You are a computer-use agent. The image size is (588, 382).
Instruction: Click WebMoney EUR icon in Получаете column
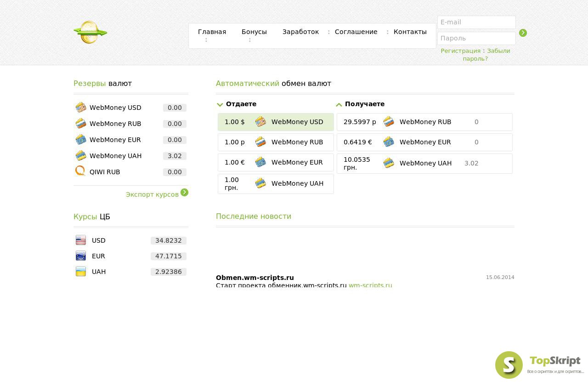[x=389, y=142]
